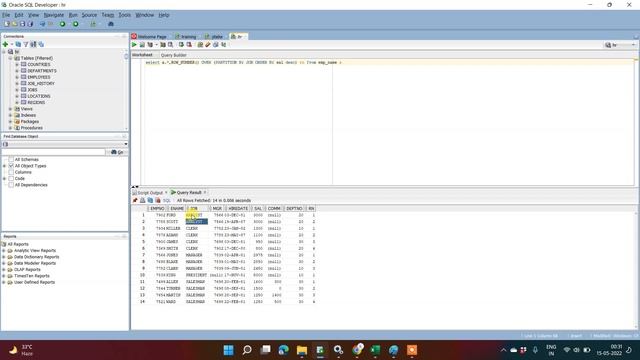
Task: Open Chrome from the taskbar
Action: 358,349
